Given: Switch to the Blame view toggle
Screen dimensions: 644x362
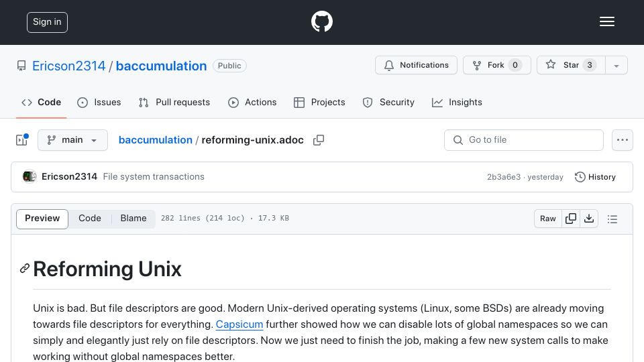Looking at the screenshot, I should point(133,219).
